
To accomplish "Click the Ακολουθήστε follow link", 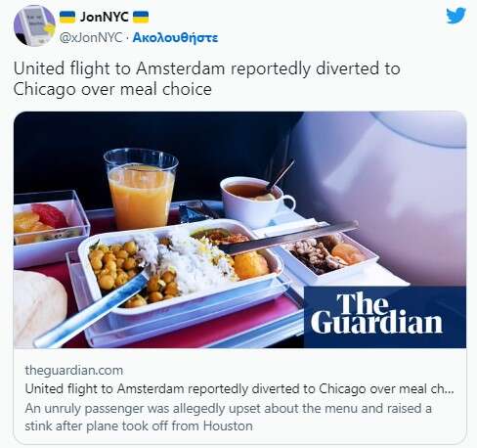I will [175, 37].
